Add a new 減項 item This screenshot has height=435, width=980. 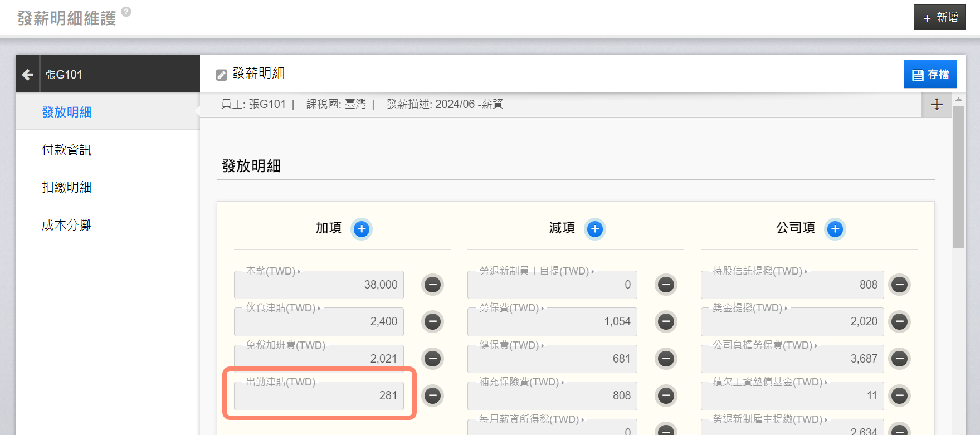pyautogui.click(x=595, y=229)
